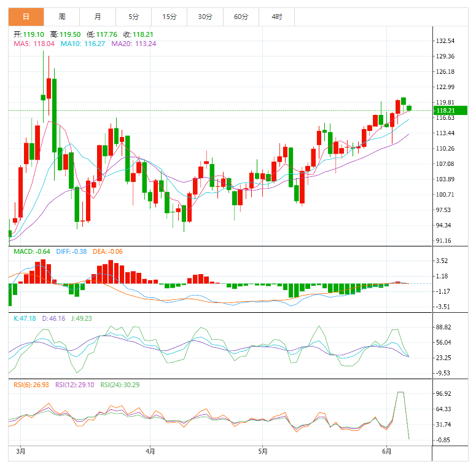Open the 15分 timeframe tab
This screenshot has height=464, width=476.
click(x=170, y=17)
